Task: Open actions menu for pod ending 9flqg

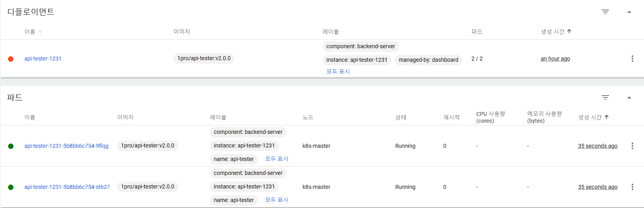Action: pos(632,146)
